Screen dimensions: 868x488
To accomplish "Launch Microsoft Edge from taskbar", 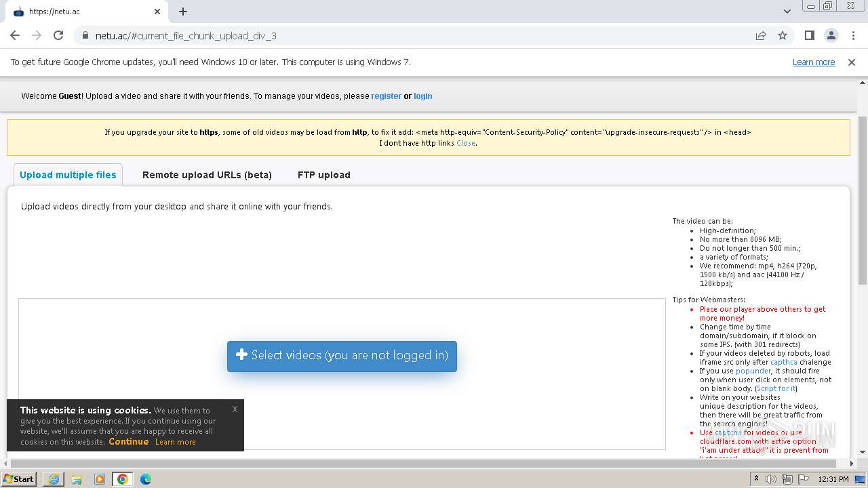I will click(x=146, y=479).
